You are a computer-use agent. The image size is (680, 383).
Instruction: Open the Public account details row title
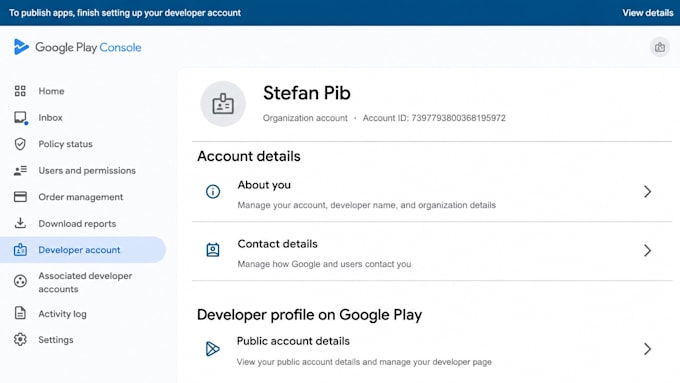click(293, 341)
